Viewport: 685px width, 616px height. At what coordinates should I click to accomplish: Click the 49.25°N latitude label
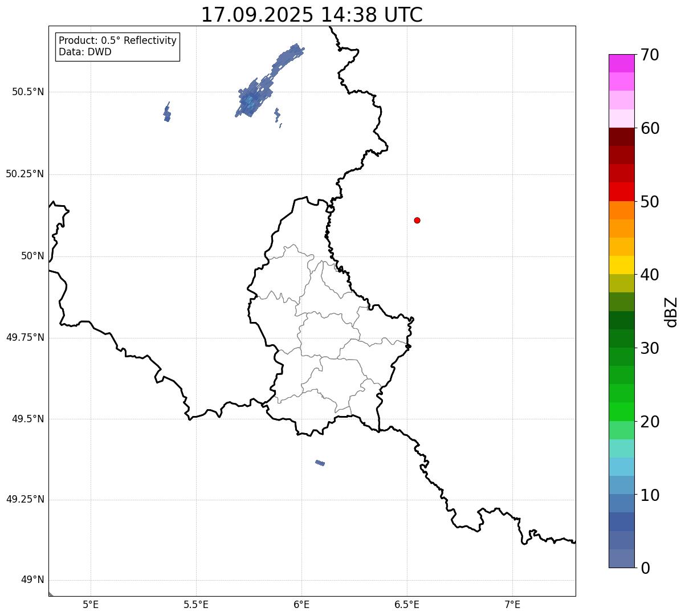click(25, 499)
